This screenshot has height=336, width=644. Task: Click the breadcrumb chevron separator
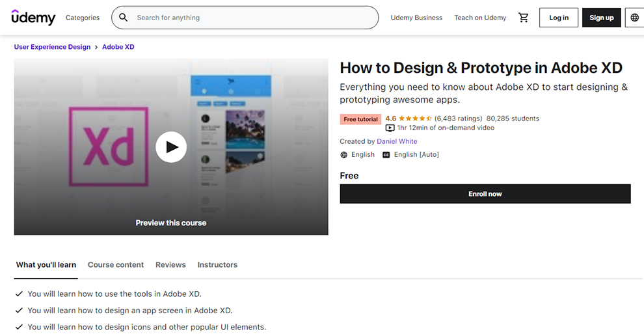coord(96,47)
